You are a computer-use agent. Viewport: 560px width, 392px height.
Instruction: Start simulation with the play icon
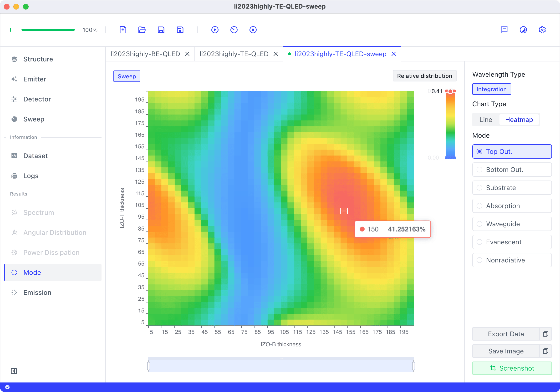point(215,30)
